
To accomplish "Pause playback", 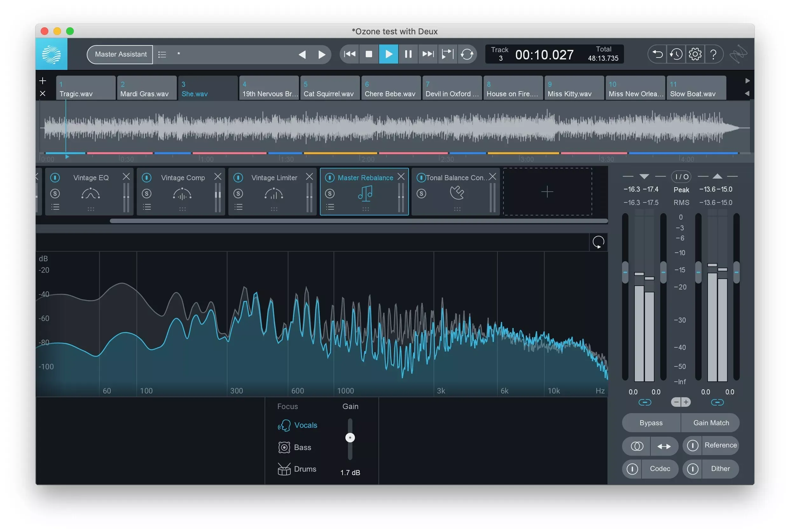I will point(408,54).
